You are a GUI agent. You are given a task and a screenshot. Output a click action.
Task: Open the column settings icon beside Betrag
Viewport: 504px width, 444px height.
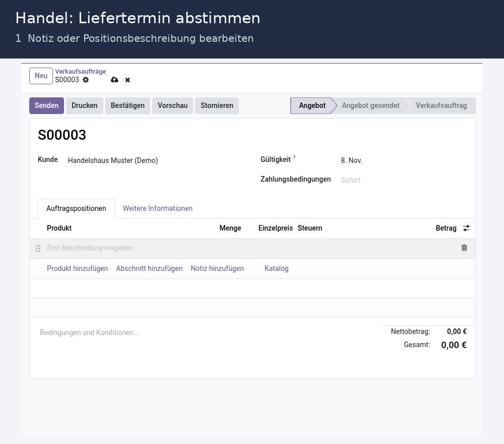[466, 228]
